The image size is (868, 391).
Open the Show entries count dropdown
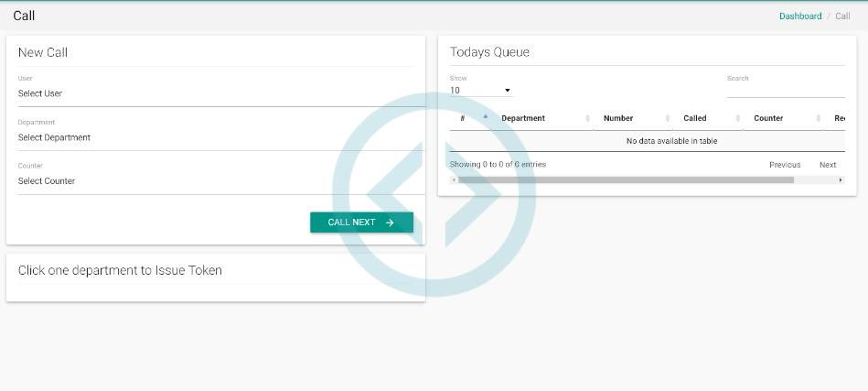(481, 91)
